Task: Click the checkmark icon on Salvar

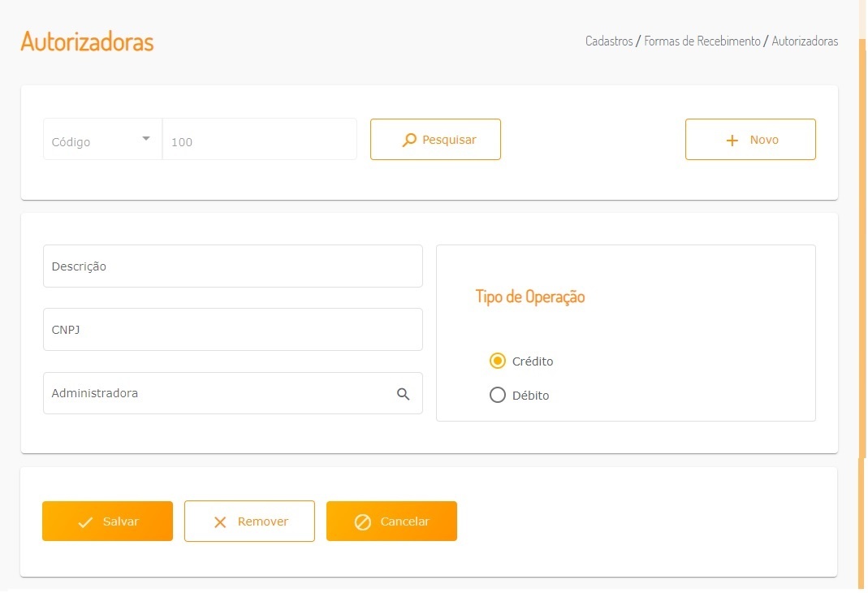Action: pos(85,522)
